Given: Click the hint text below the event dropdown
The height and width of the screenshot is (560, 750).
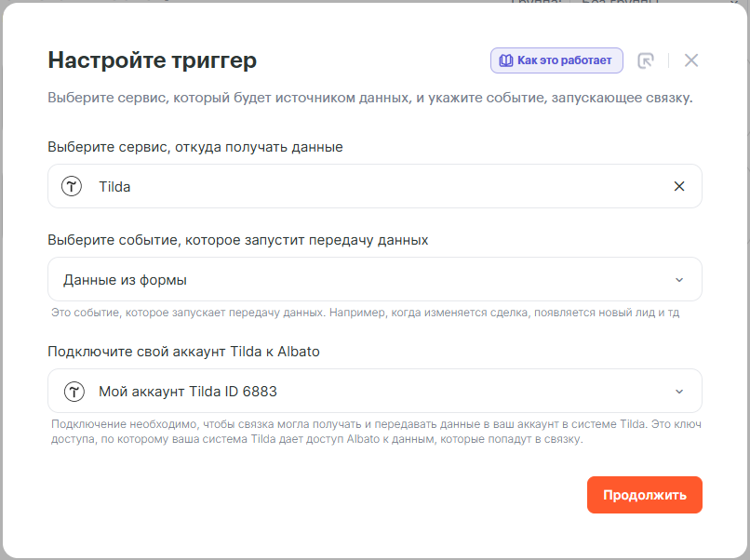Looking at the screenshot, I should (365, 313).
